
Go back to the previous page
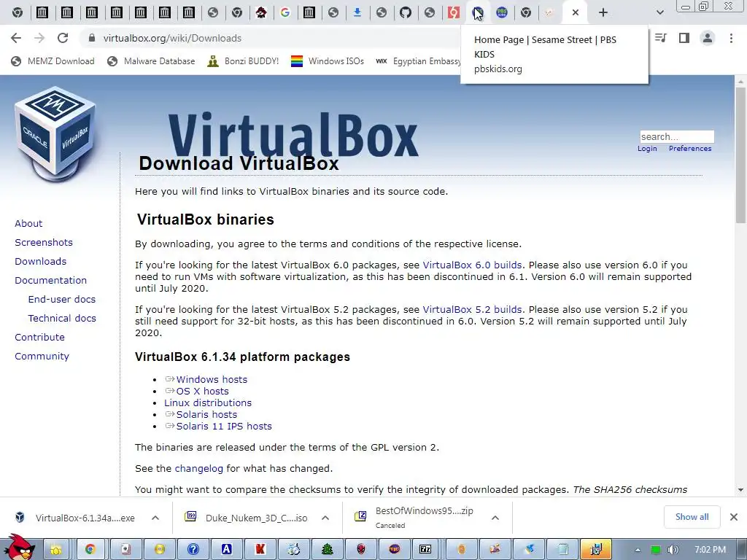(16, 38)
